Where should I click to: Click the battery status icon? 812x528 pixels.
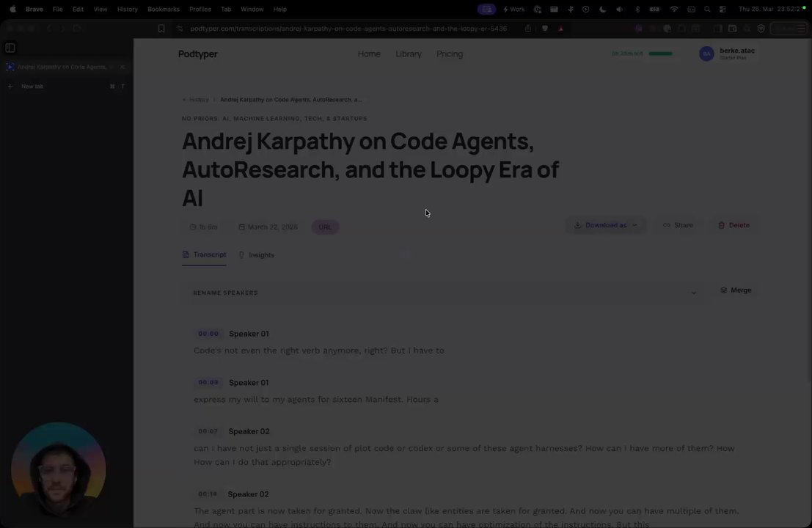(654, 10)
